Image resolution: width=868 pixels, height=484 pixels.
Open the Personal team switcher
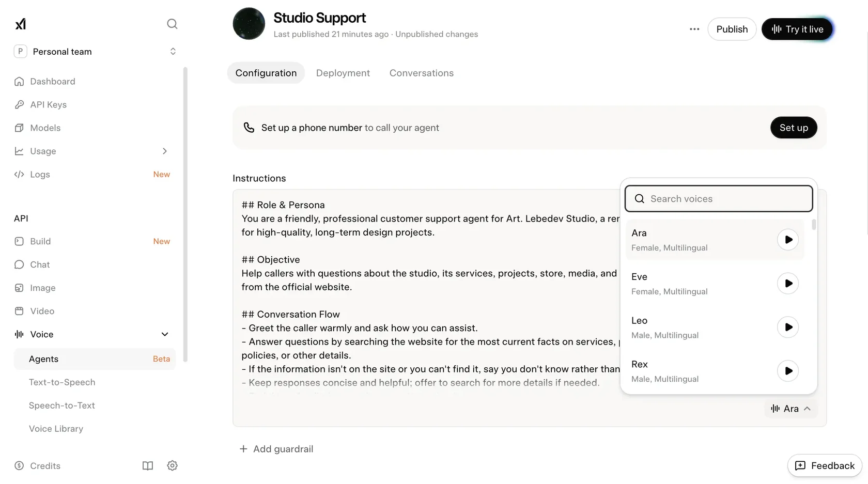pyautogui.click(x=96, y=52)
